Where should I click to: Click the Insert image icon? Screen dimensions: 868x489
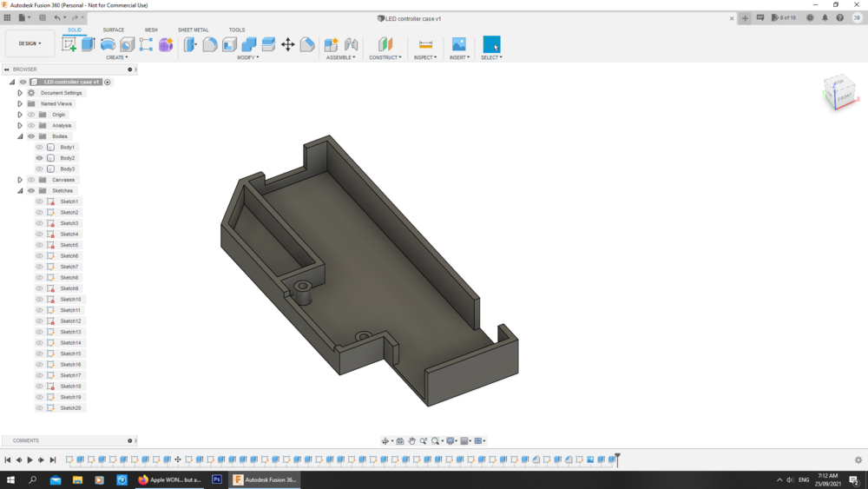coord(458,44)
